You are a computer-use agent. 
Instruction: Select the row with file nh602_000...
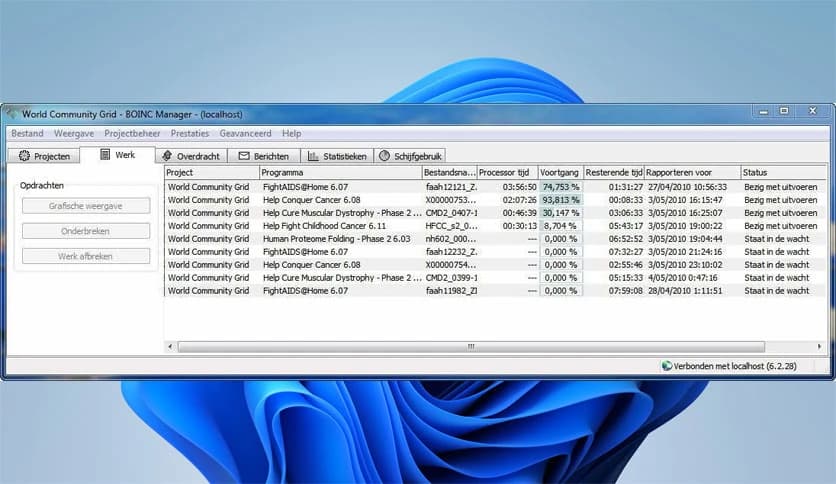pos(496,239)
